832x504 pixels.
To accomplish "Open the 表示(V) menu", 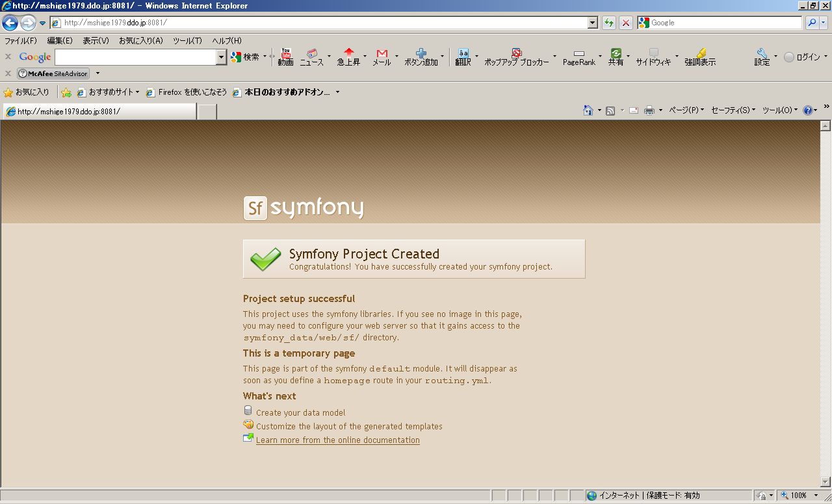I will (96, 41).
